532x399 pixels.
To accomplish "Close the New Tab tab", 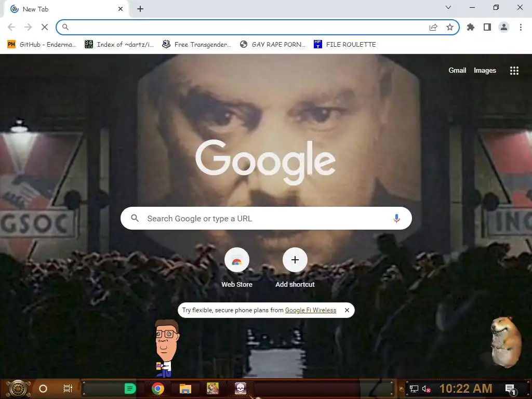I will point(121,9).
